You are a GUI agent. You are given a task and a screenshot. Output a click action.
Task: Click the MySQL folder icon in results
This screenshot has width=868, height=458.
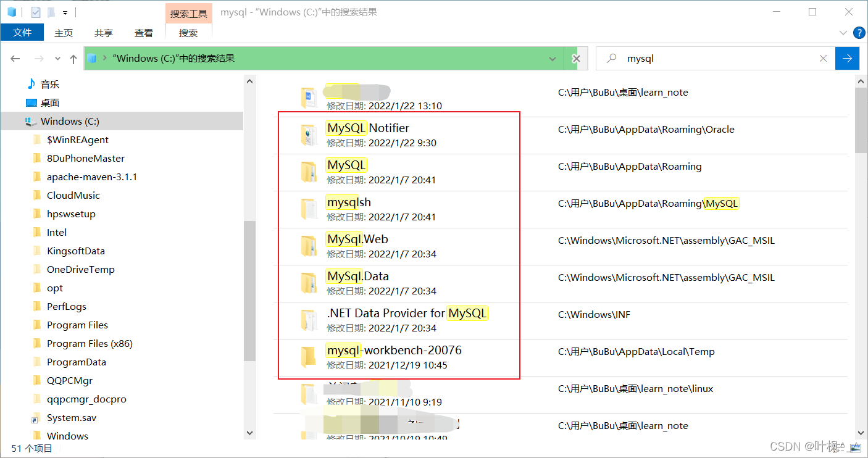(x=309, y=172)
